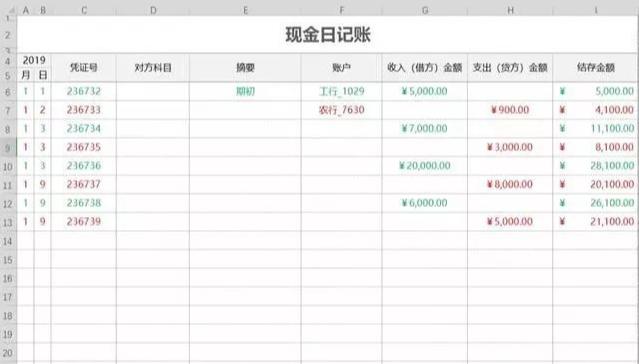Click the 支出（贷方）金额 header cell
Viewport: 639px width, 364px height.
tap(510, 68)
